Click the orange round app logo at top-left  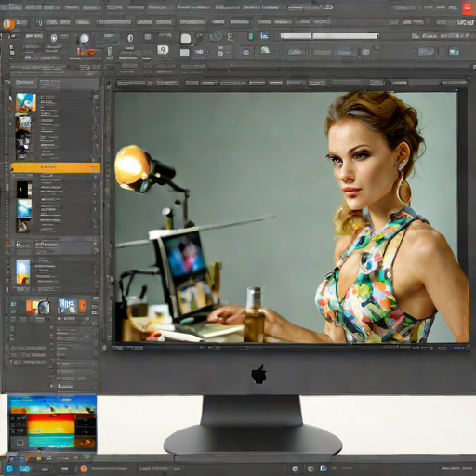coord(8,23)
